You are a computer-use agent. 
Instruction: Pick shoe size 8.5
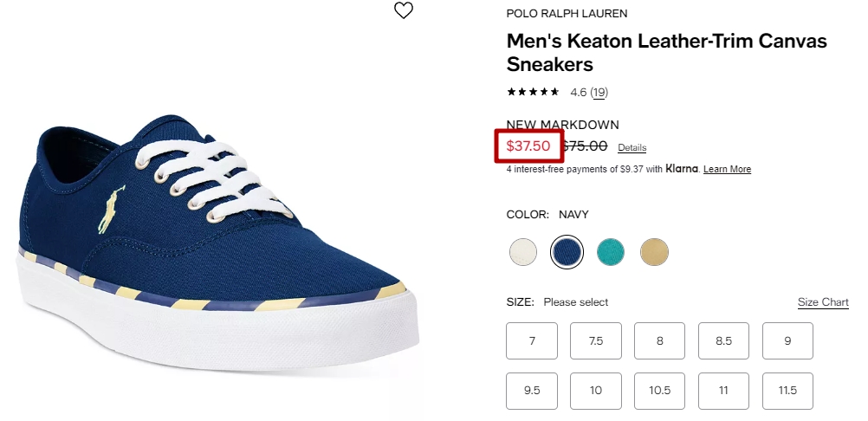click(724, 340)
